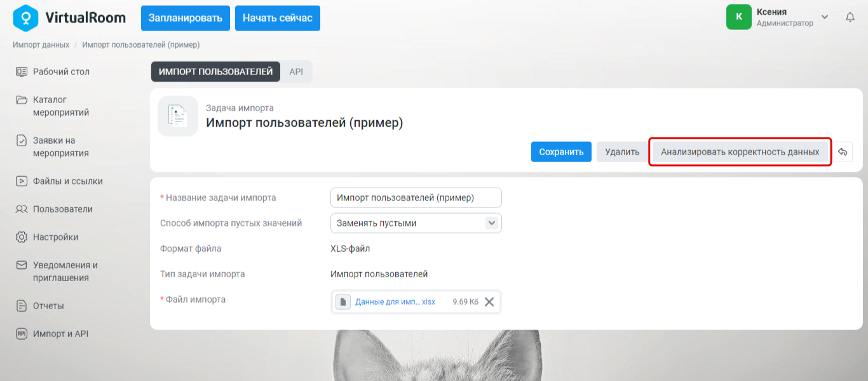Open Импорт и API section

(x=52, y=334)
